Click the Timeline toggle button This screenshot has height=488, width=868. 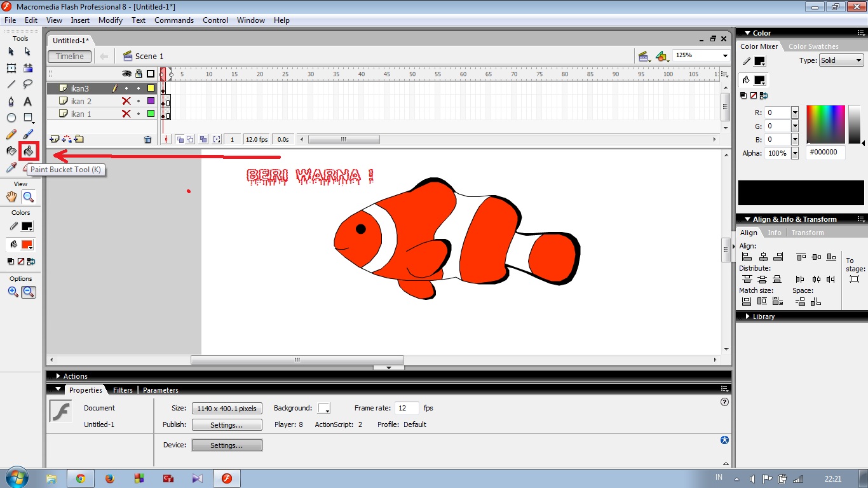point(70,57)
